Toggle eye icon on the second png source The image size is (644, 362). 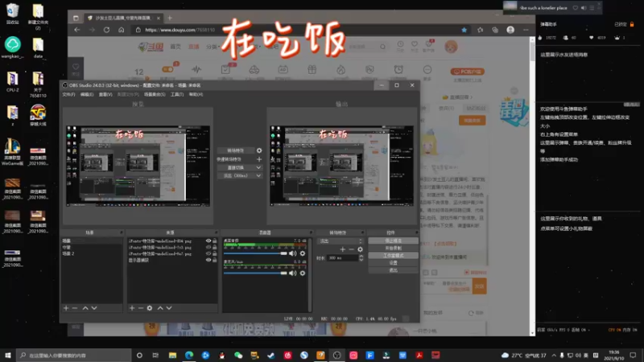208,247
